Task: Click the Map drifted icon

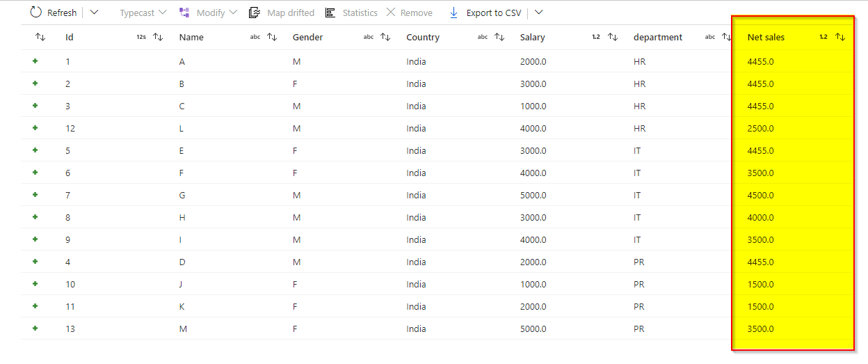Action: [255, 13]
